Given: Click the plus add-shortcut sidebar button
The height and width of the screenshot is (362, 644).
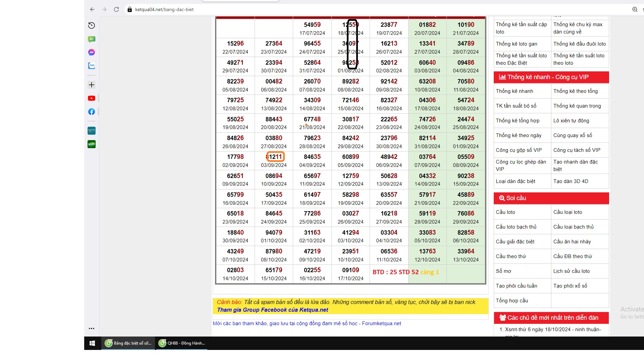Looking at the screenshot, I should [92, 85].
